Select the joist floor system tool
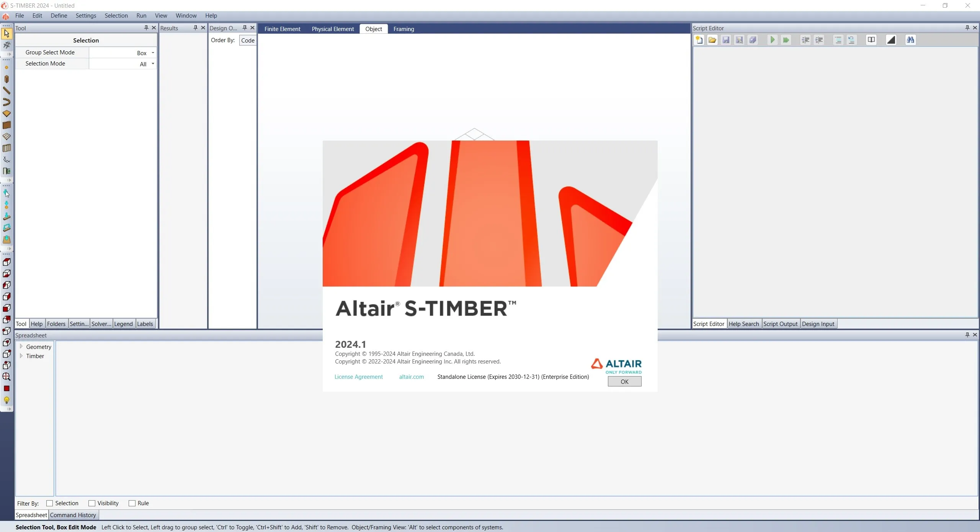The width and height of the screenshot is (980, 532). 7,137
